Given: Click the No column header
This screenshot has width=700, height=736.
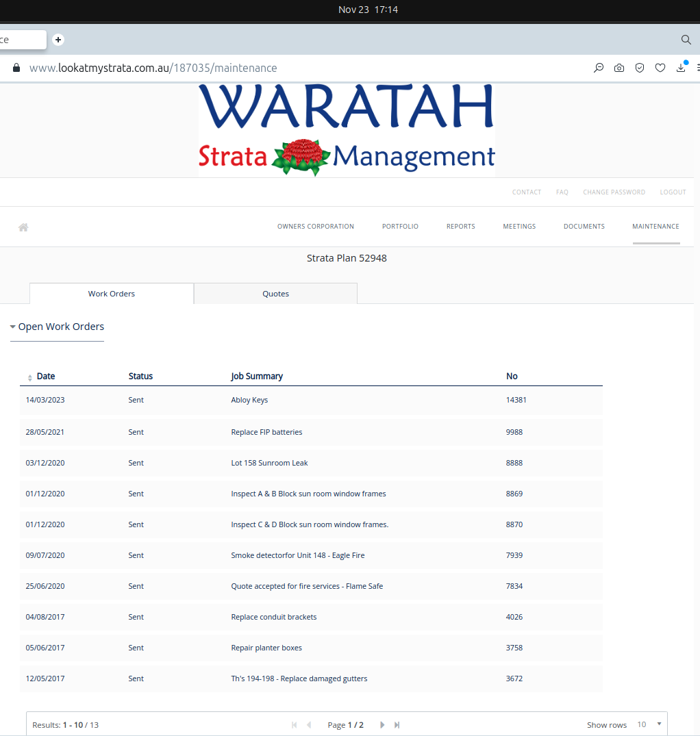Looking at the screenshot, I should (x=512, y=376).
